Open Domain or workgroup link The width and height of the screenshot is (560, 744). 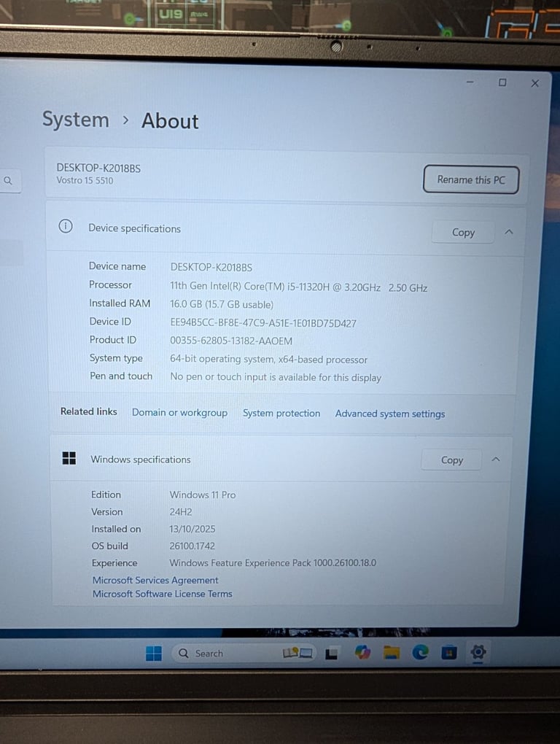[x=179, y=412]
